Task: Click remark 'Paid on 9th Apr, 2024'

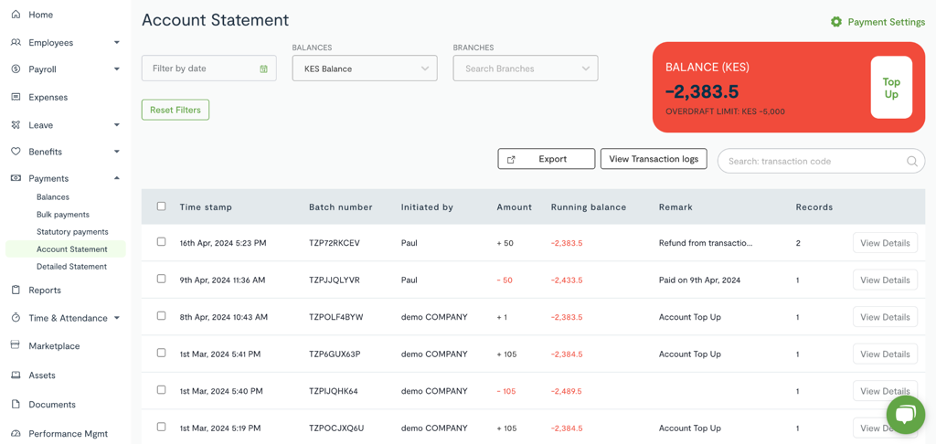Action: [x=700, y=280]
